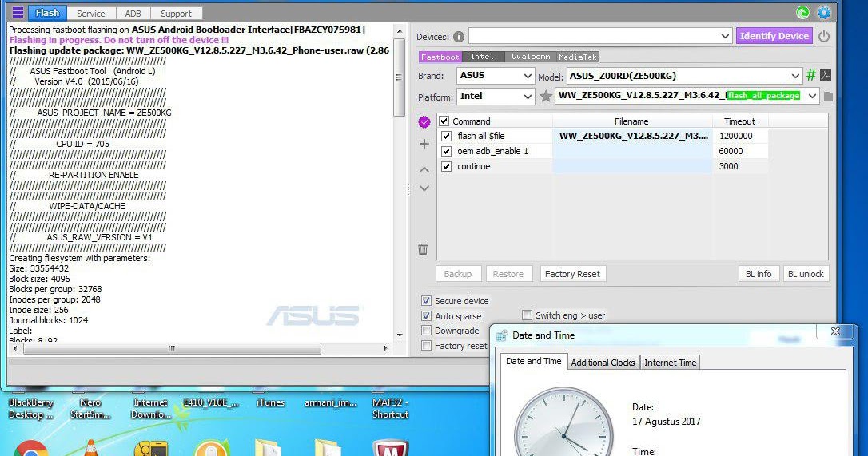Click the Timeout column header
The image size is (868, 456).
click(740, 121)
